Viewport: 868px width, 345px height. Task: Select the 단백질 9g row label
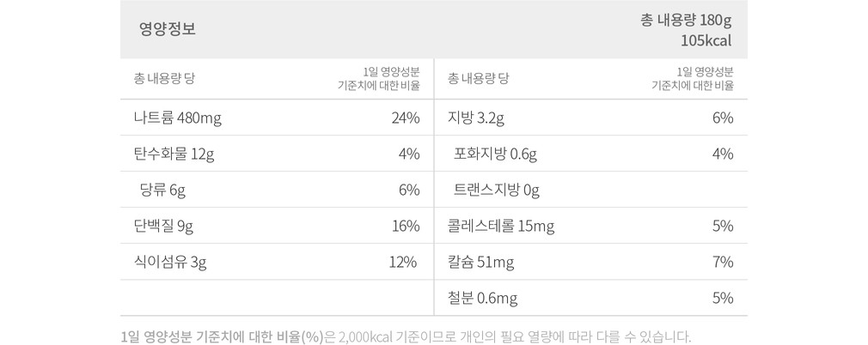[163, 226]
